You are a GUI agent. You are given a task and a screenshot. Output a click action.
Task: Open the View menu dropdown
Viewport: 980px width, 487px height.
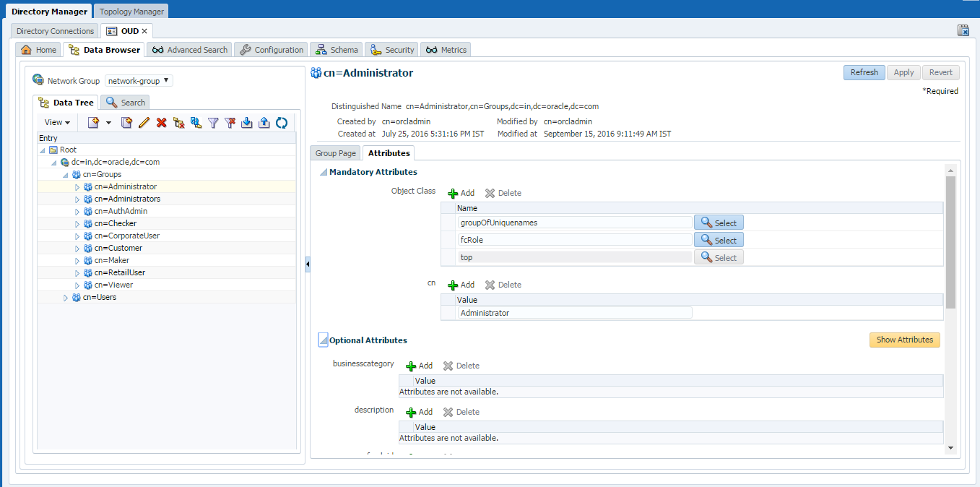(57, 123)
